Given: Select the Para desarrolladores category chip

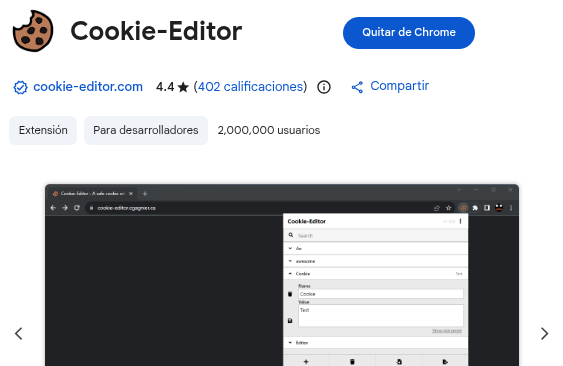Looking at the screenshot, I should click(146, 130).
